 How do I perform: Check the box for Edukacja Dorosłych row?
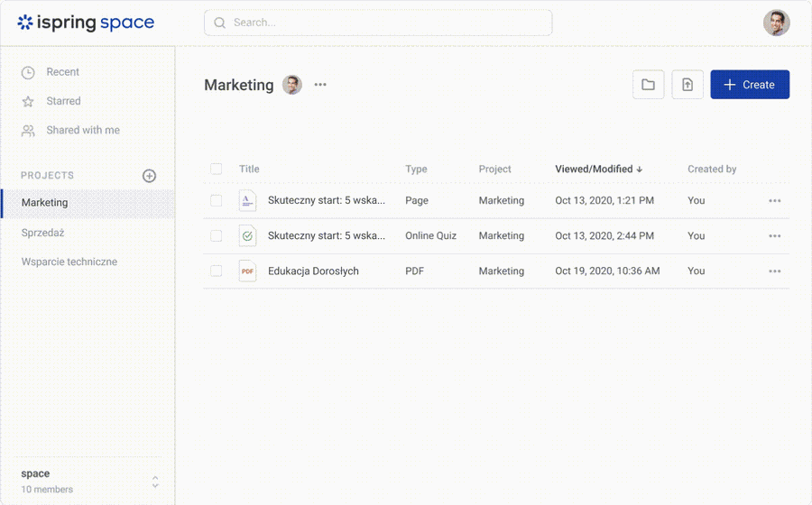tap(217, 271)
